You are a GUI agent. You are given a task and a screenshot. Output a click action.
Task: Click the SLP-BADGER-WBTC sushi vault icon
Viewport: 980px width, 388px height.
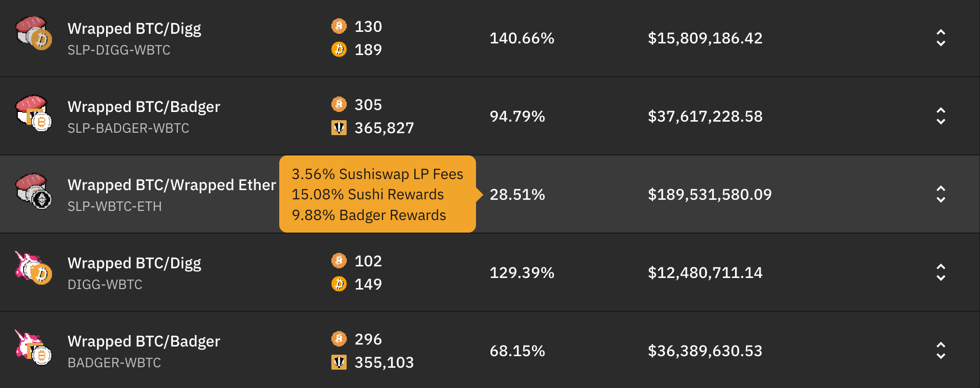pos(33,113)
